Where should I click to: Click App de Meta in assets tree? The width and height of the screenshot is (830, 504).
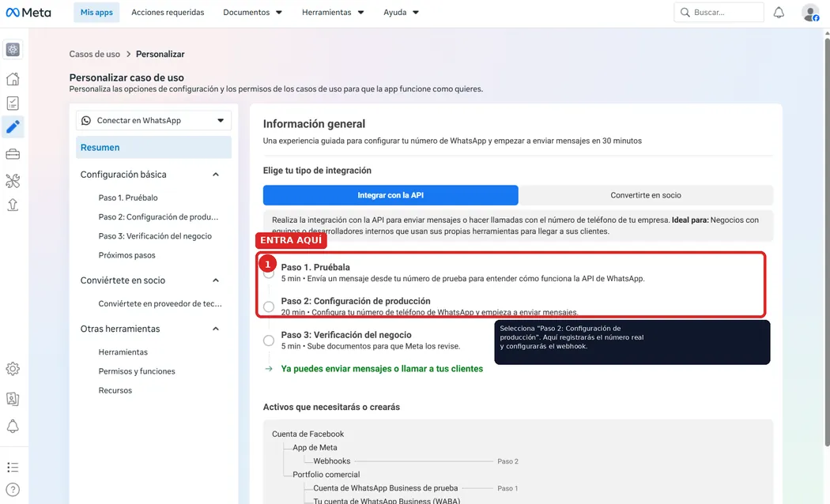click(x=315, y=447)
